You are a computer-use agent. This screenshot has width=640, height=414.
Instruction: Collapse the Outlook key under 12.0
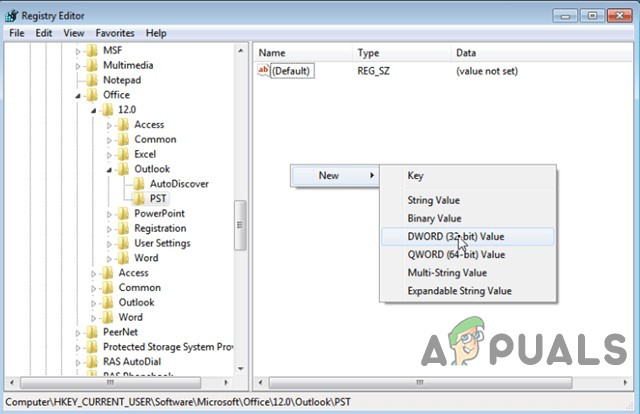[x=109, y=170]
